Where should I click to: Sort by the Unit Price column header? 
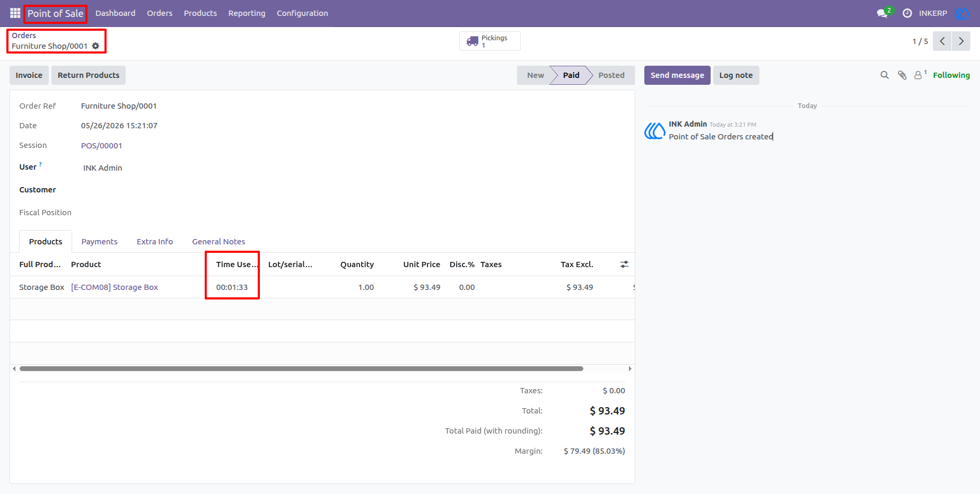tap(422, 264)
